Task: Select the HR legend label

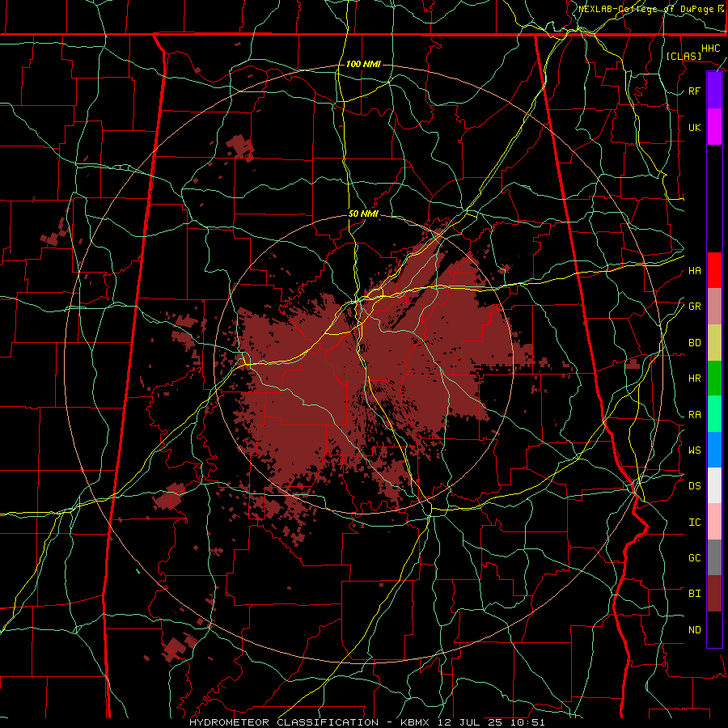Action: 694,379
